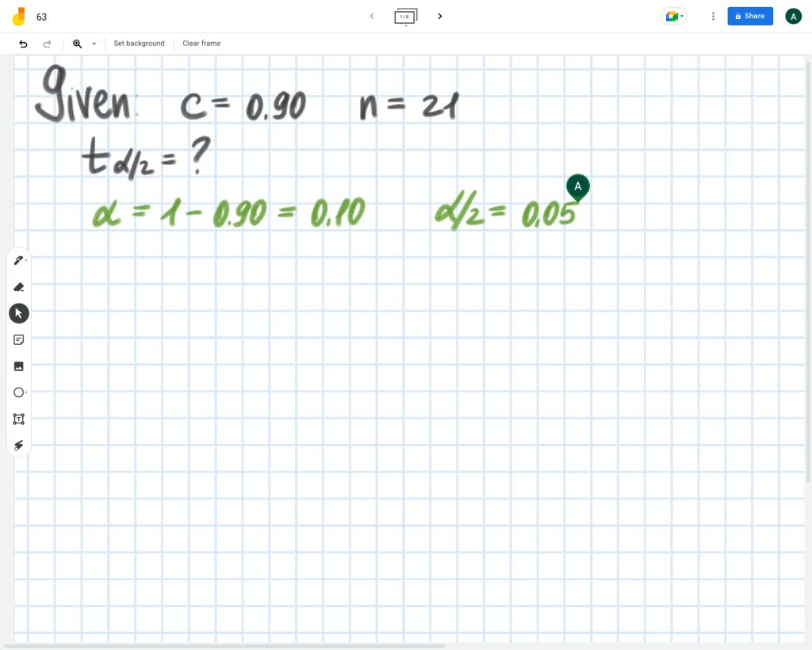Image resolution: width=812 pixels, height=650 pixels.
Task: Switch to the Eraser tool
Action: pos(19,287)
